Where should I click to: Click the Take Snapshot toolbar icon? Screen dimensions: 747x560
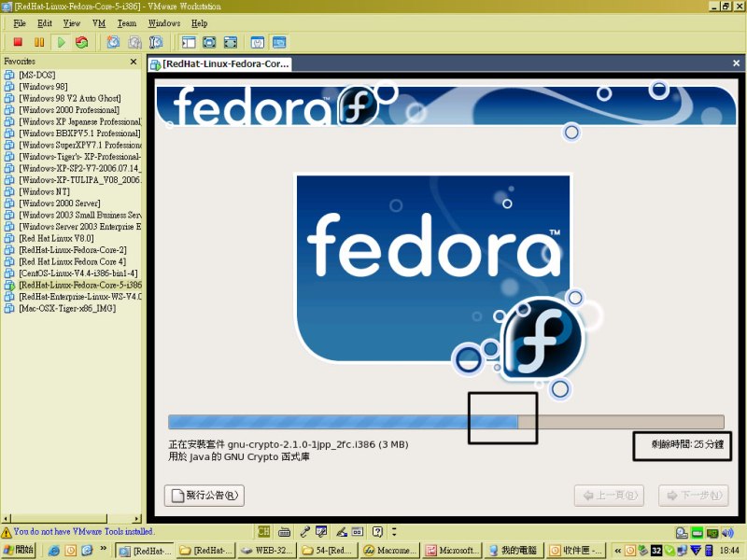pos(113,42)
